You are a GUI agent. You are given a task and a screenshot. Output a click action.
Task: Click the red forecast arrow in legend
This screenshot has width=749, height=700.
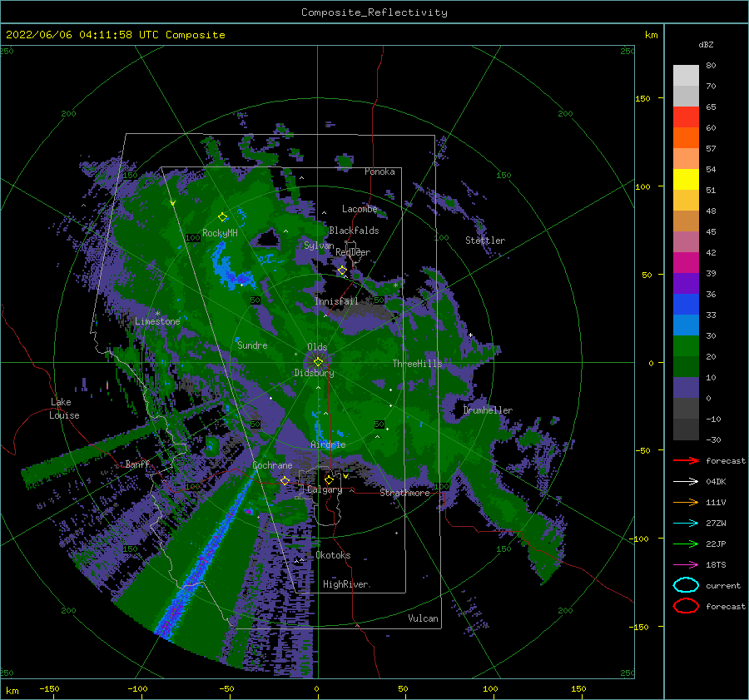[x=686, y=460]
